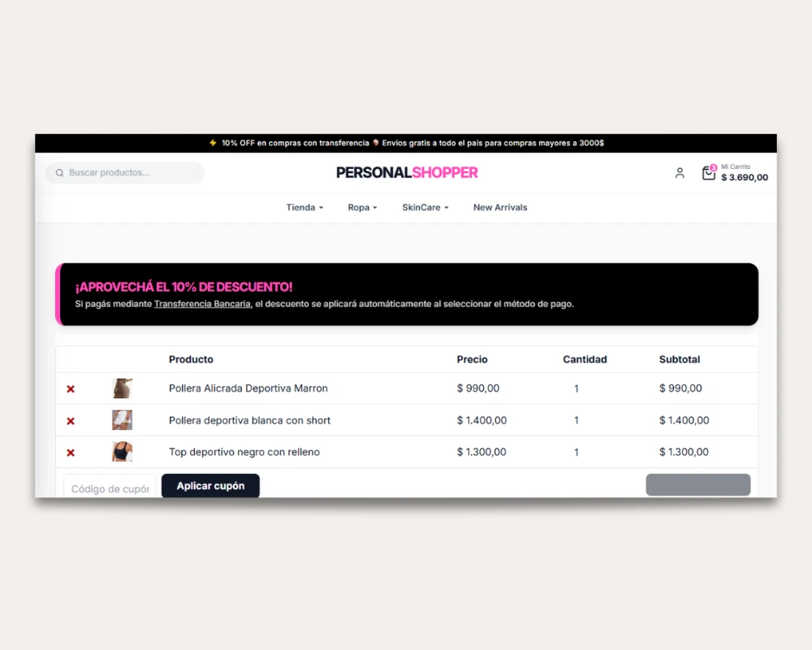Open thumbnail of black sports top

click(x=123, y=452)
